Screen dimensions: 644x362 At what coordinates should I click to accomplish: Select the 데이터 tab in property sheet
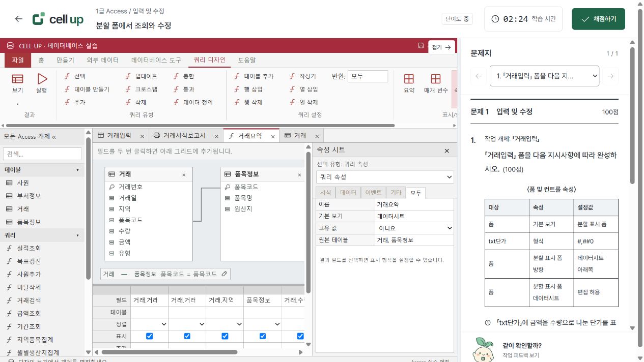[348, 193]
